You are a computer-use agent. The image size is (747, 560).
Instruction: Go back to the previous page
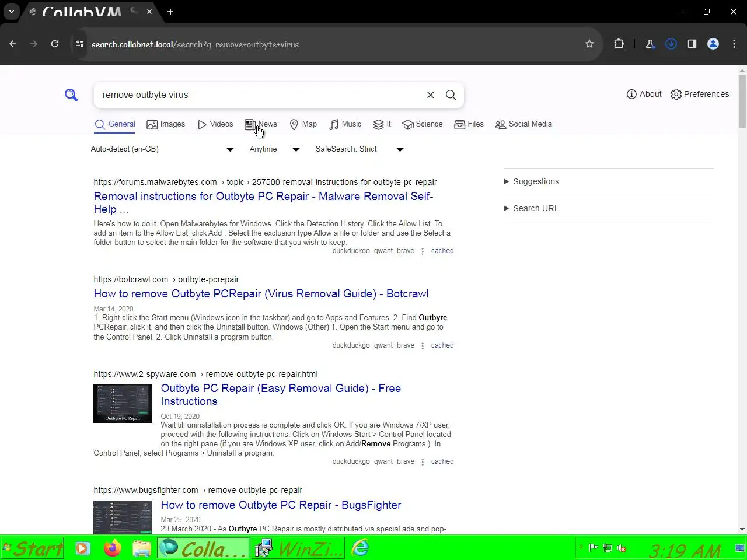click(x=13, y=44)
